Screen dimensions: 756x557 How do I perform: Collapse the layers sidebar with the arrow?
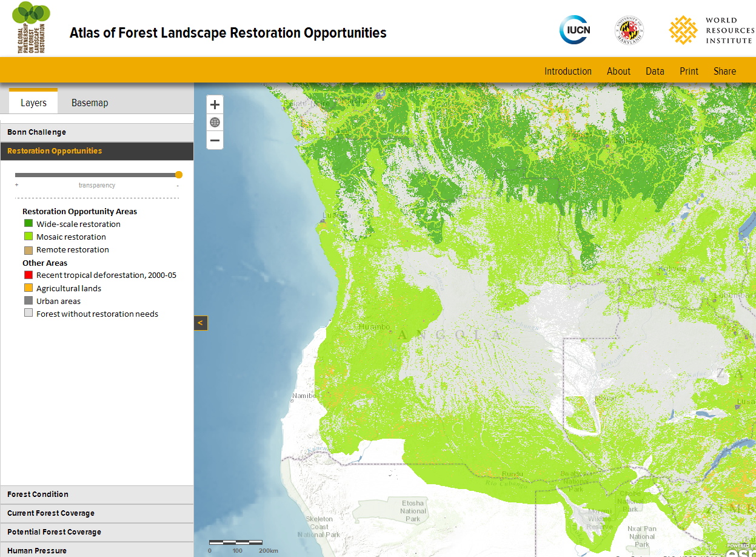[x=200, y=323]
